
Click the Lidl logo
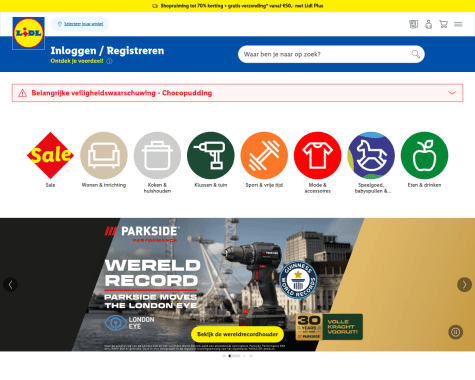click(x=28, y=33)
